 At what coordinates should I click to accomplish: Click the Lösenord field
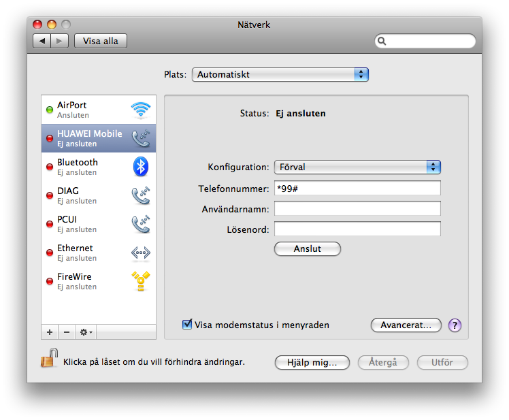coord(357,229)
